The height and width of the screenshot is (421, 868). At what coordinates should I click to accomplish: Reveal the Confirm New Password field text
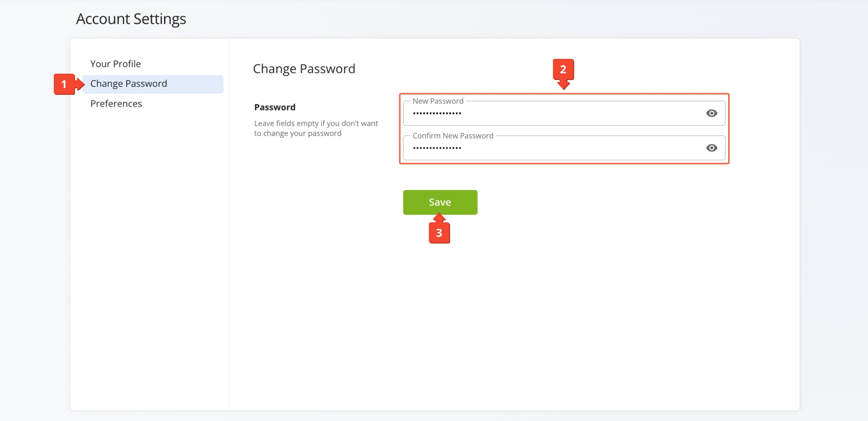(712, 148)
